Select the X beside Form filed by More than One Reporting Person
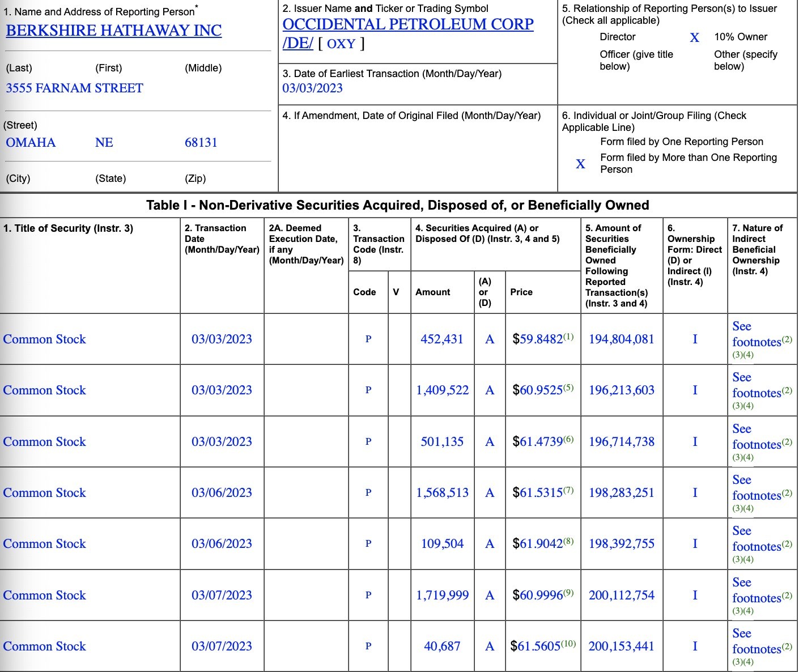This screenshot has height=672, width=799. point(580,164)
